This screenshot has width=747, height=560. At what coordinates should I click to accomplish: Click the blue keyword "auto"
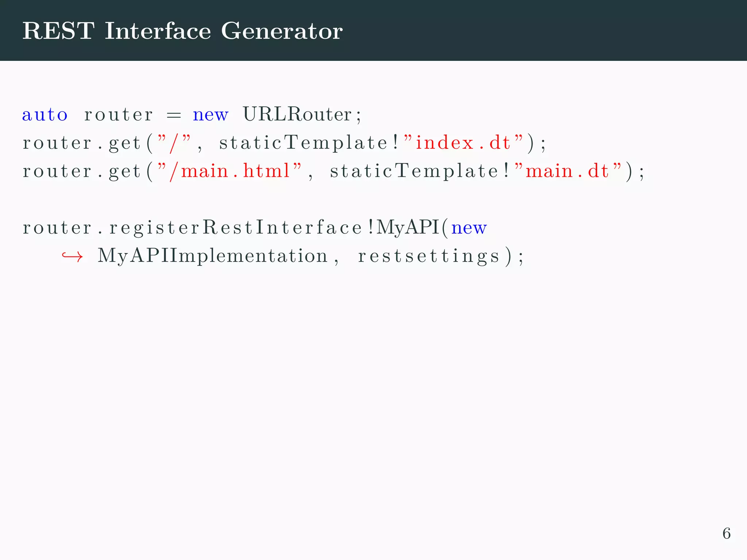point(45,115)
